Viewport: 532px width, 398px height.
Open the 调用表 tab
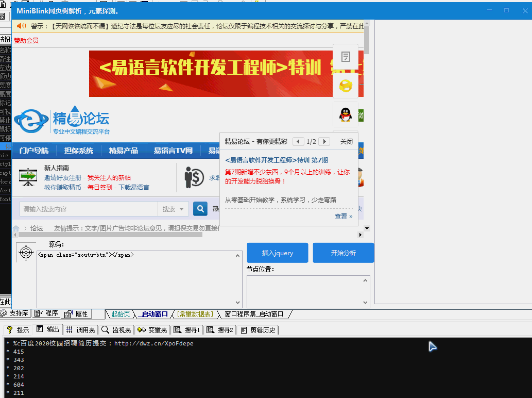tap(81, 330)
